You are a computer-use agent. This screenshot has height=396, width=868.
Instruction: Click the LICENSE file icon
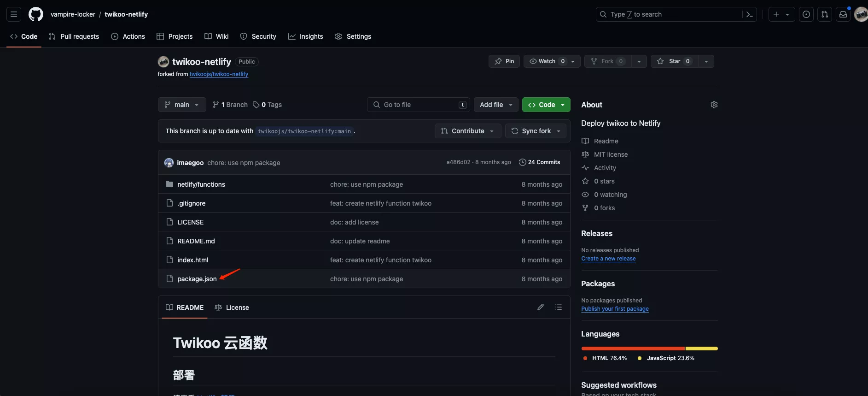tap(169, 222)
